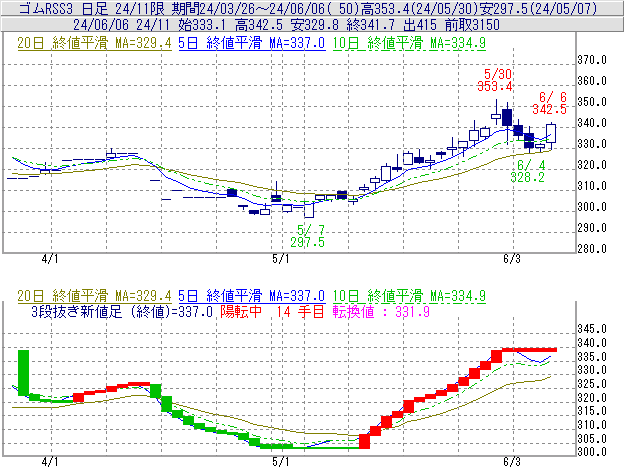Screen dimensions: 624x475
Task: Click the tall green bar at lower chart start
Action: pyautogui.click(x=23, y=373)
